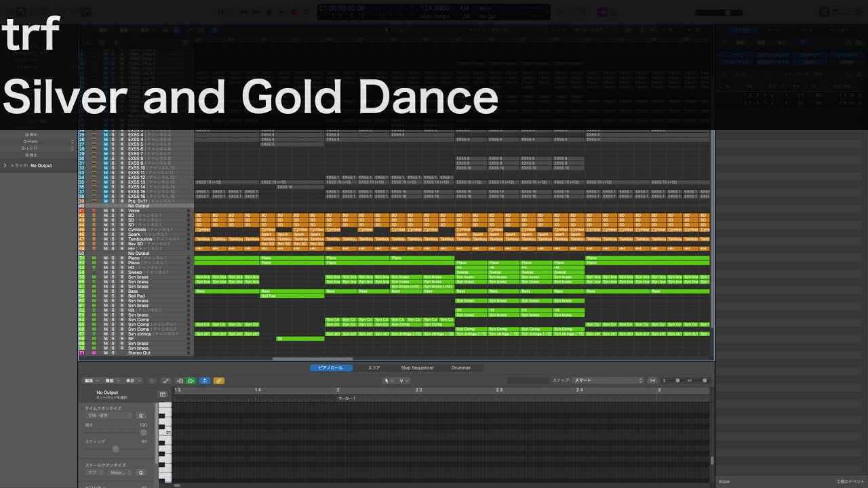Select the first Bass region
868x488 pixels.
click(226, 291)
